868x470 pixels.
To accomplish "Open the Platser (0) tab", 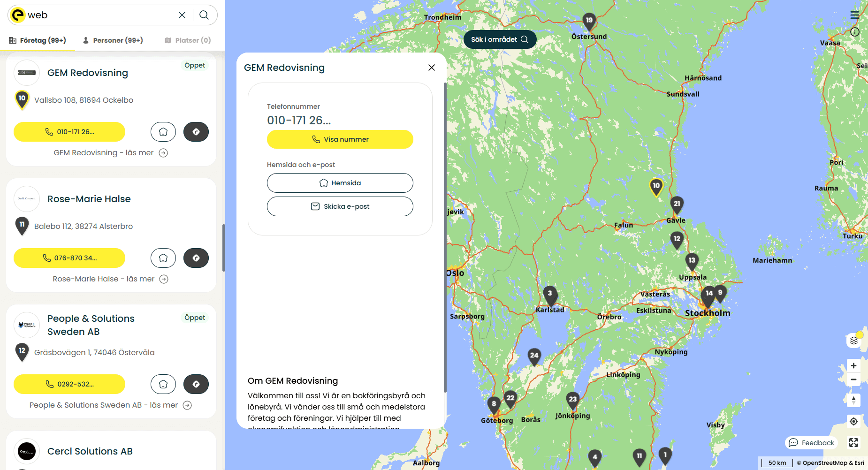I will pyautogui.click(x=188, y=40).
